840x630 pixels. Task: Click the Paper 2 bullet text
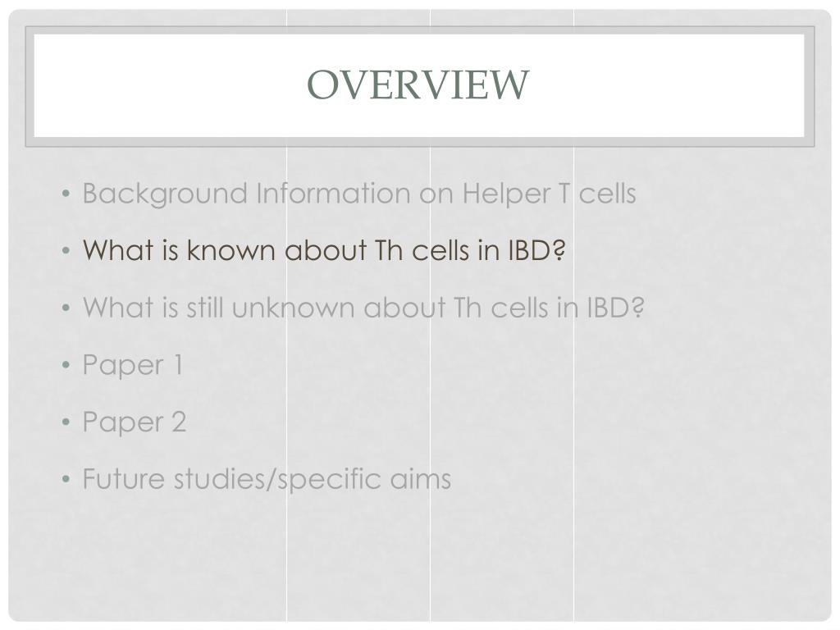coord(135,422)
